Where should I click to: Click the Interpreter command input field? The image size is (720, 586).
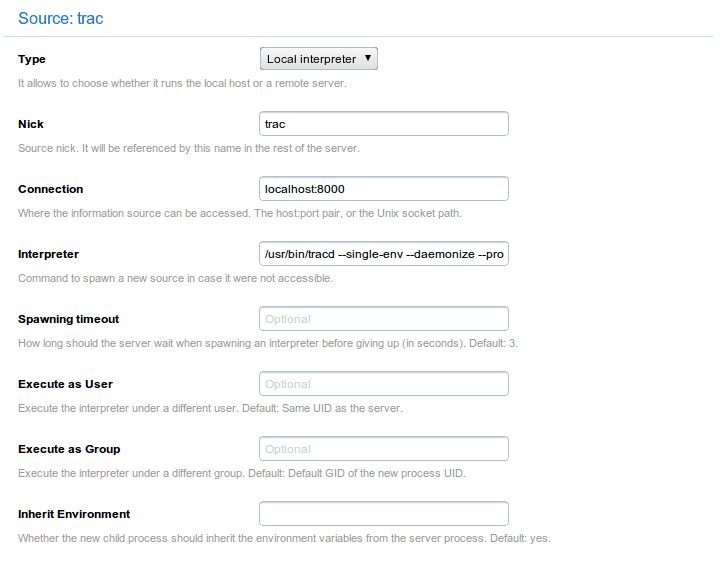[x=383, y=254]
